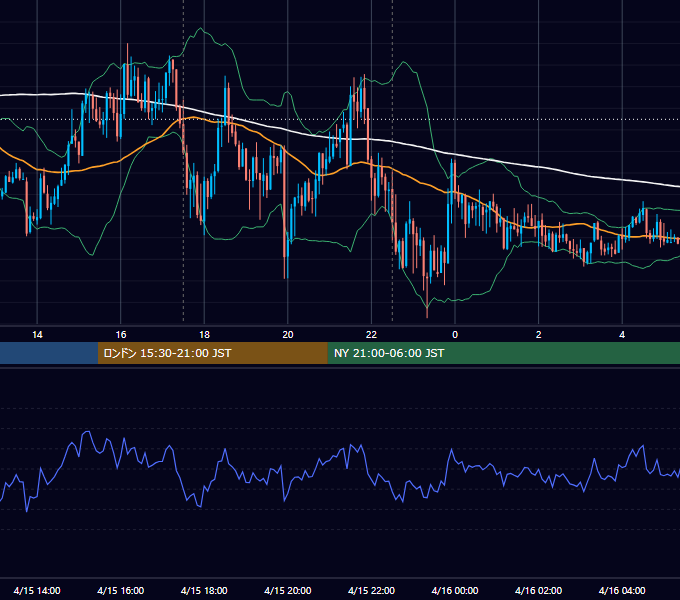
Task: Click the blue session bar before ロンドン
Action: tap(49, 353)
